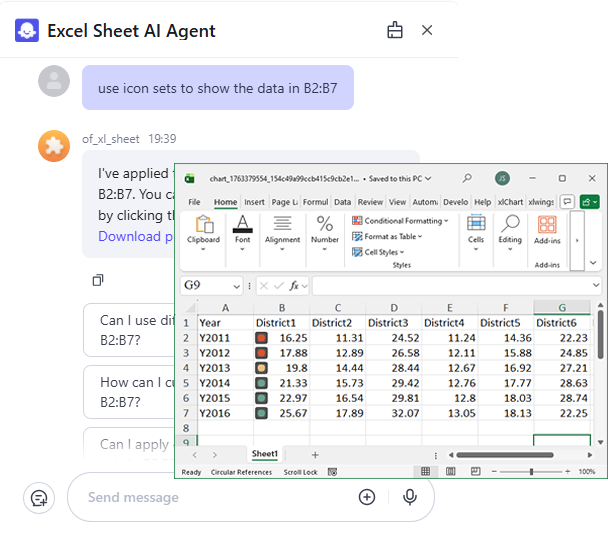Add a new sheet with plus button
Viewport: 608px width, 533px height.
315,455
